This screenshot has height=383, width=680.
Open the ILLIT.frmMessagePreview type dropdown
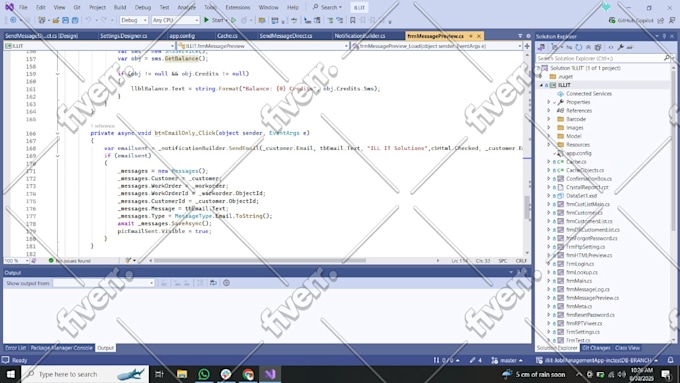(263, 46)
